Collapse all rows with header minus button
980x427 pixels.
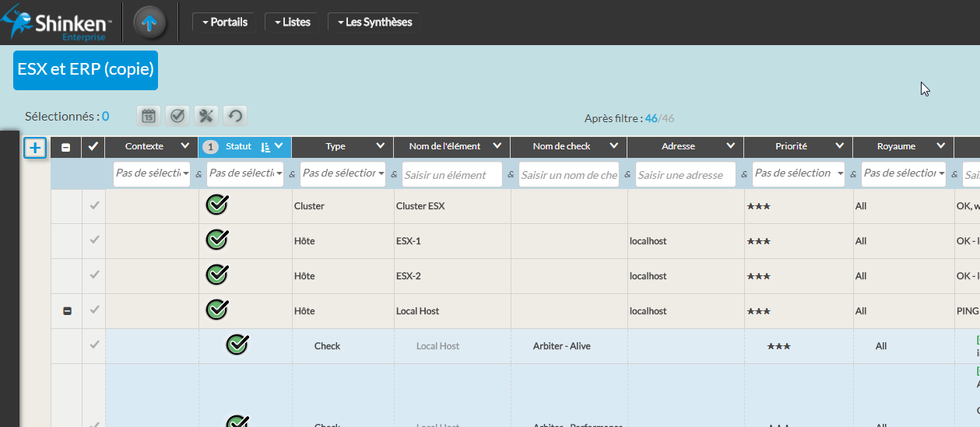[66, 147]
